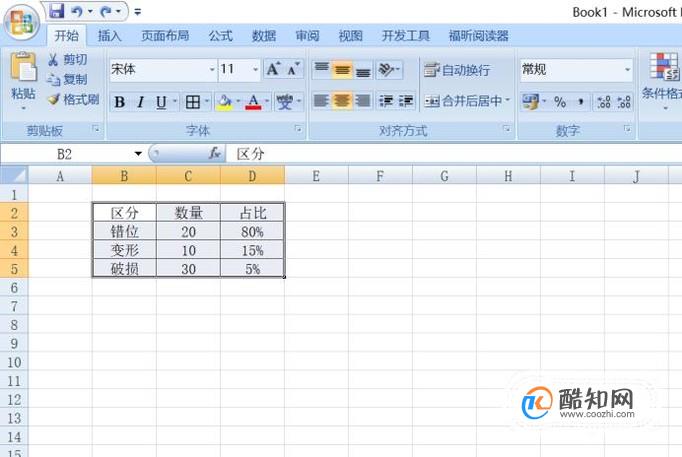Click the 粘贴 paste icon
The height and width of the screenshot is (457, 682).
[x=23, y=67]
